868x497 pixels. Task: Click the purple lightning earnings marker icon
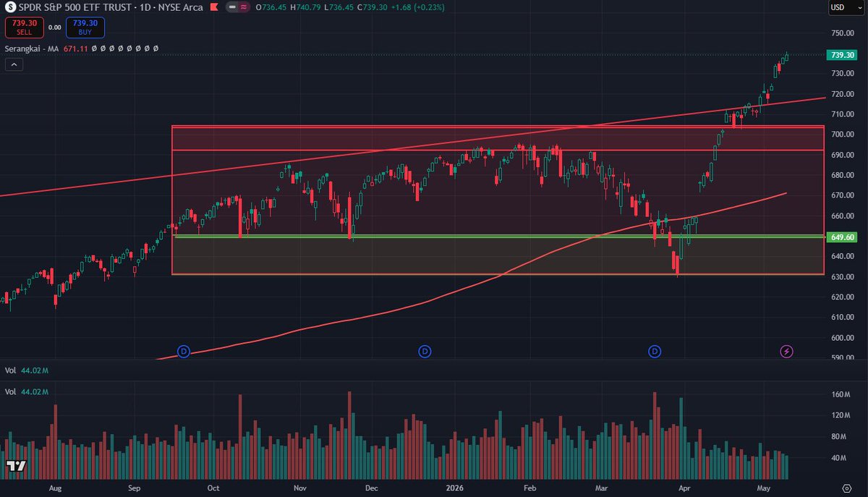(788, 352)
